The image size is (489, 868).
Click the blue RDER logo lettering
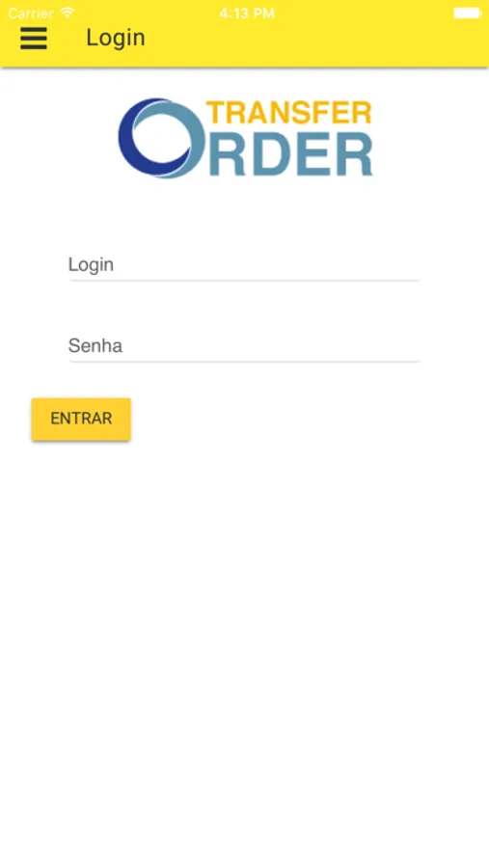click(290, 155)
